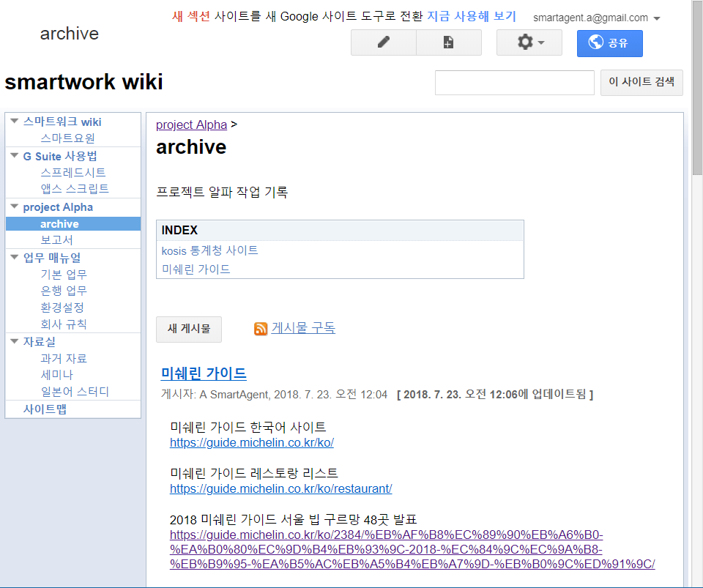This screenshot has width=703, height=588.
Task: Click the '이 사이트 검색' search button
Action: pyautogui.click(x=641, y=82)
